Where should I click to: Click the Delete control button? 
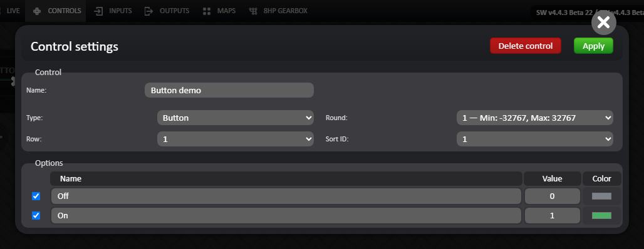coord(526,46)
